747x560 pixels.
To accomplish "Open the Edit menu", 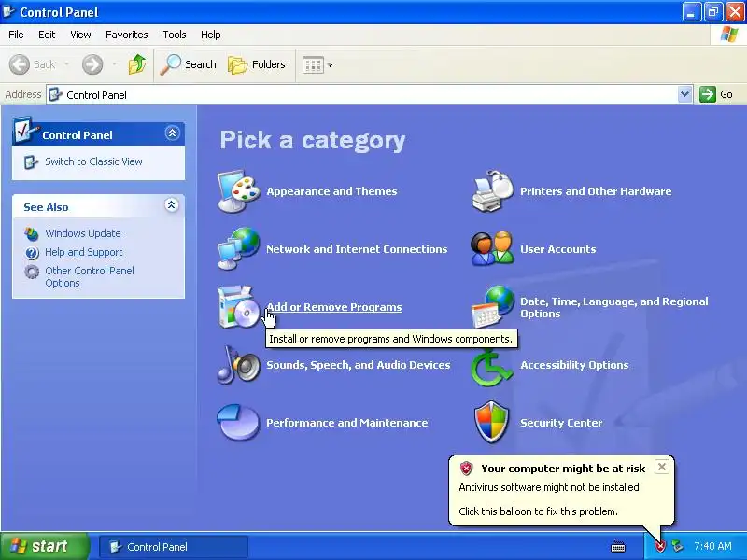I will tap(47, 35).
